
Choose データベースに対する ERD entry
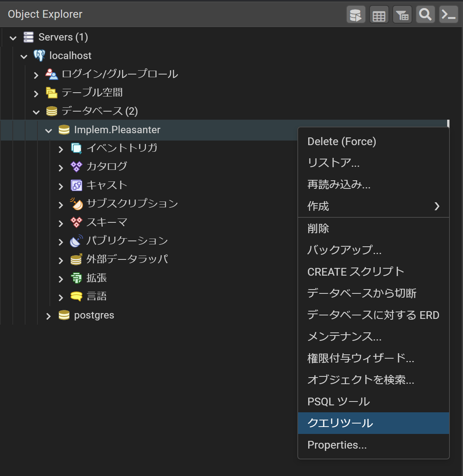click(373, 315)
